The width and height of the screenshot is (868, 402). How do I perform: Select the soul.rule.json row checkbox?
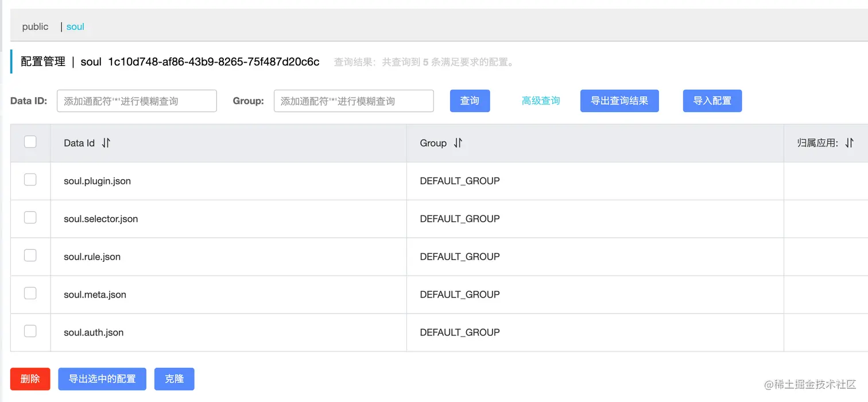coord(30,256)
